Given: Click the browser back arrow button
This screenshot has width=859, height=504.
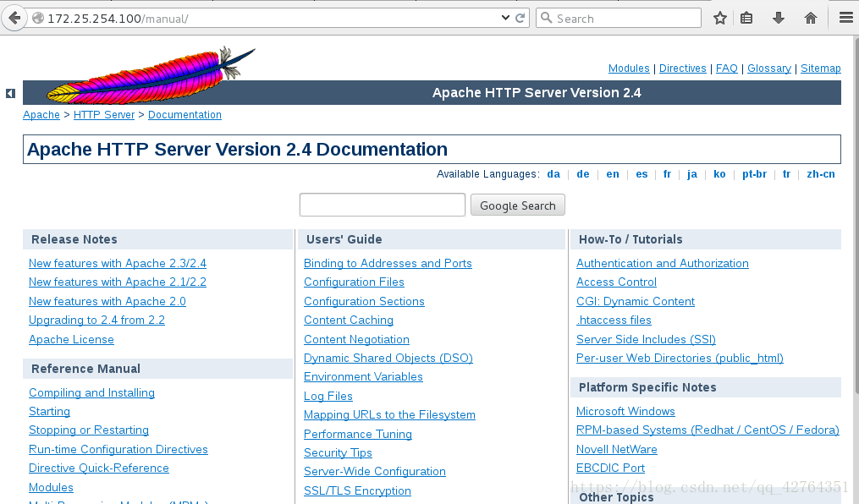Looking at the screenshot, I should [x=14, y=18].
